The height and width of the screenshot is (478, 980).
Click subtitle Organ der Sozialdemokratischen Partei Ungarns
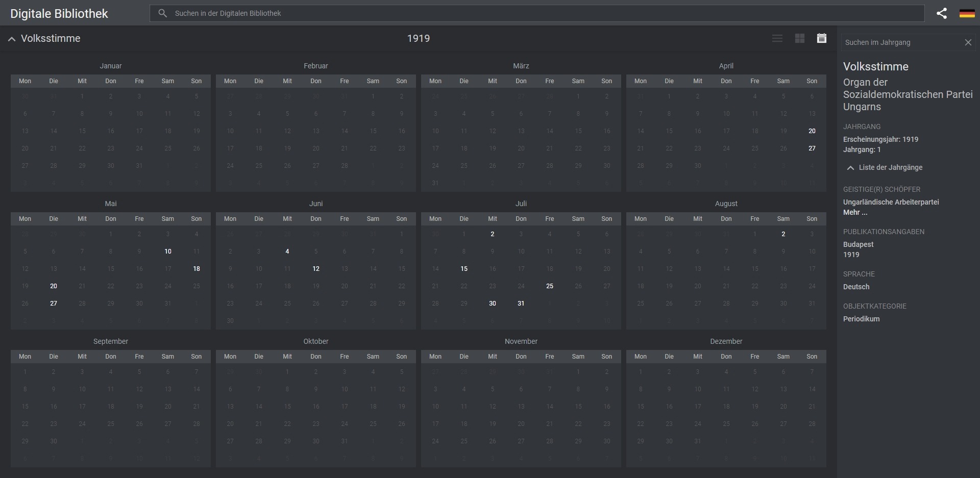908,94
